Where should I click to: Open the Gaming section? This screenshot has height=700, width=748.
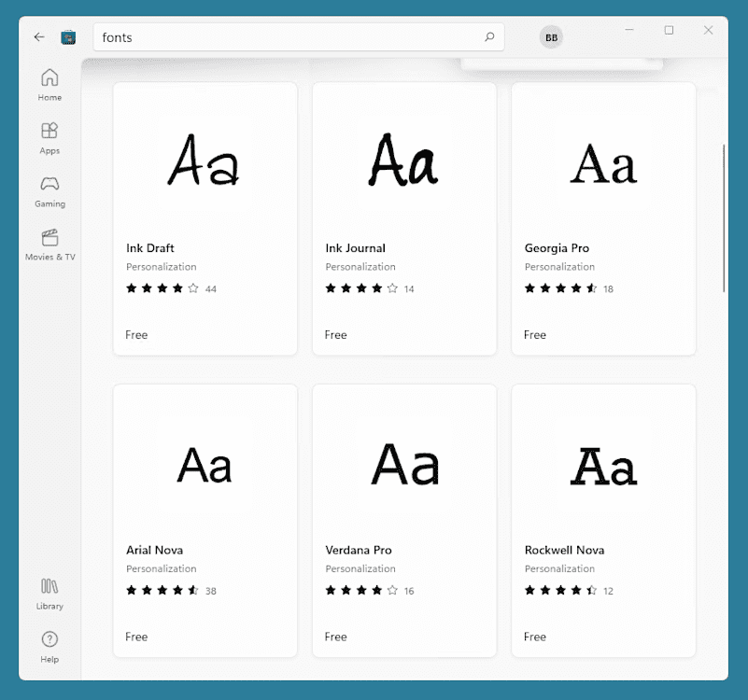pos(49,191)
